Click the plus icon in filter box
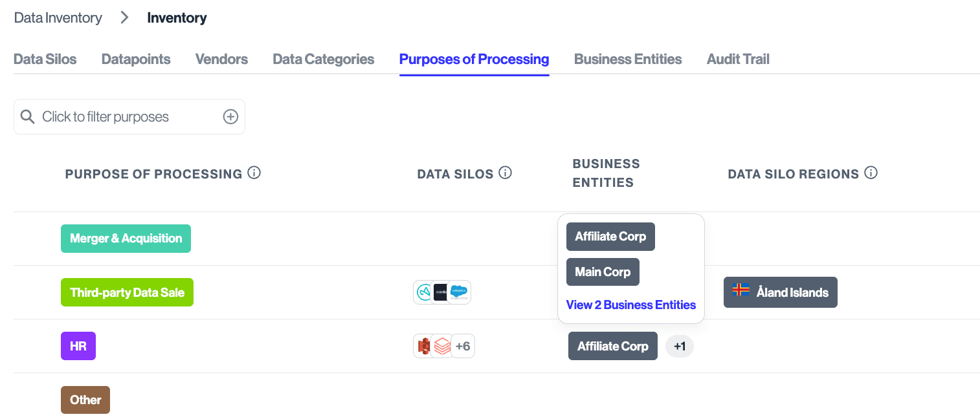 [230, 117]
